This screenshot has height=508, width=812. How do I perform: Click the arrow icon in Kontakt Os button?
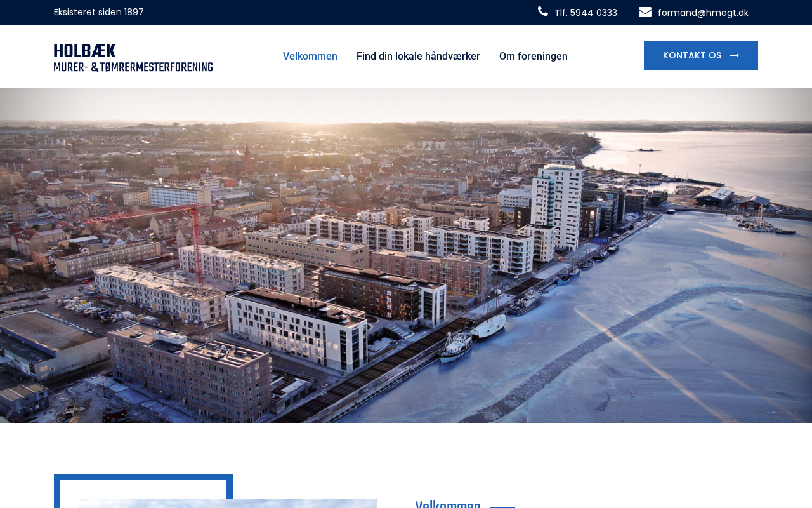click(x=735, y=56)
